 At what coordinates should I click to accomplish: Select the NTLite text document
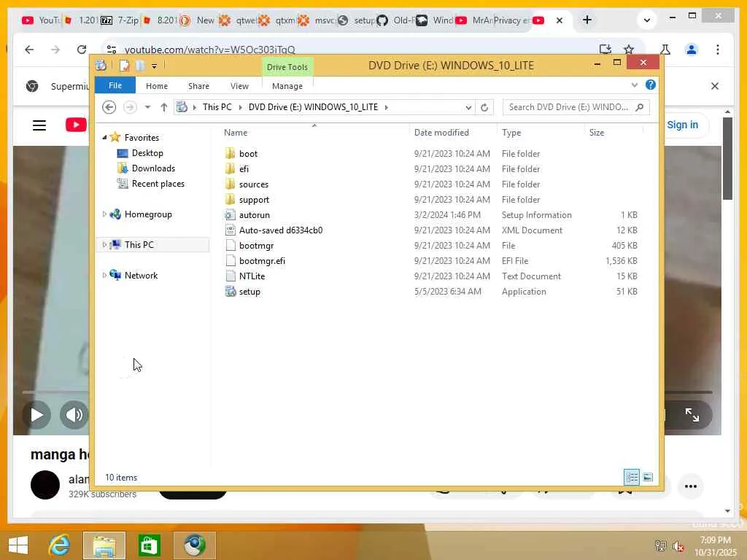252,276
